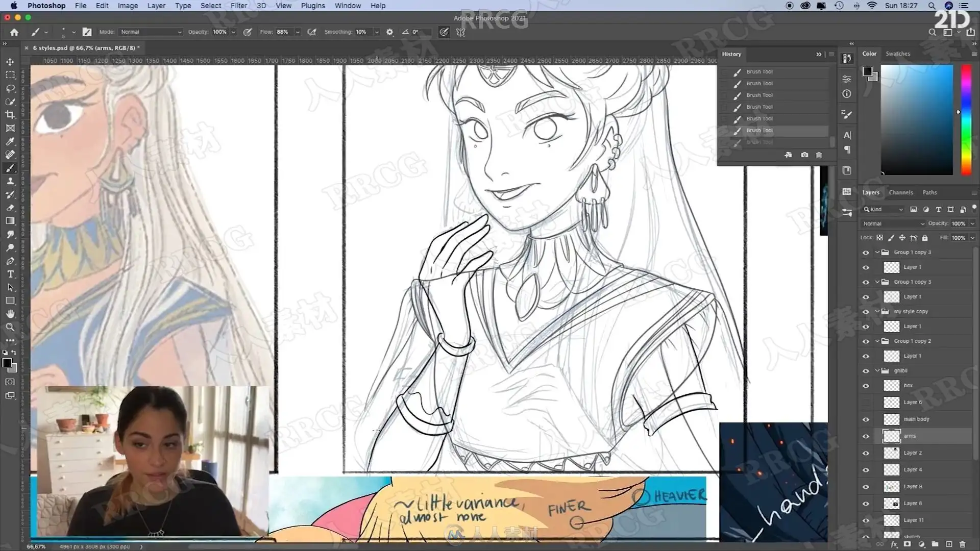Create new snapshot camera icon in History

pyautogui.click(x=804, y=155)
